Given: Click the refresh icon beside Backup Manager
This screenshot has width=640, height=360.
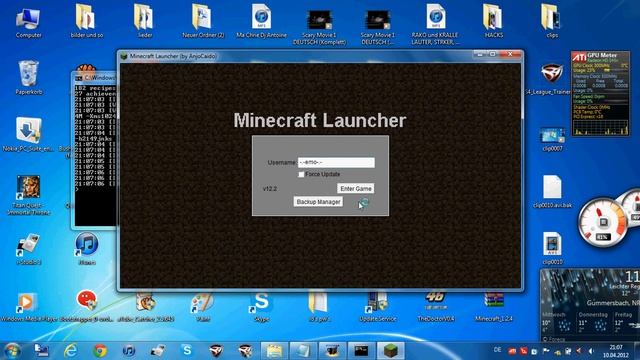Looking at the screenshot, I should pyautogui.click(x=363, y=203).
